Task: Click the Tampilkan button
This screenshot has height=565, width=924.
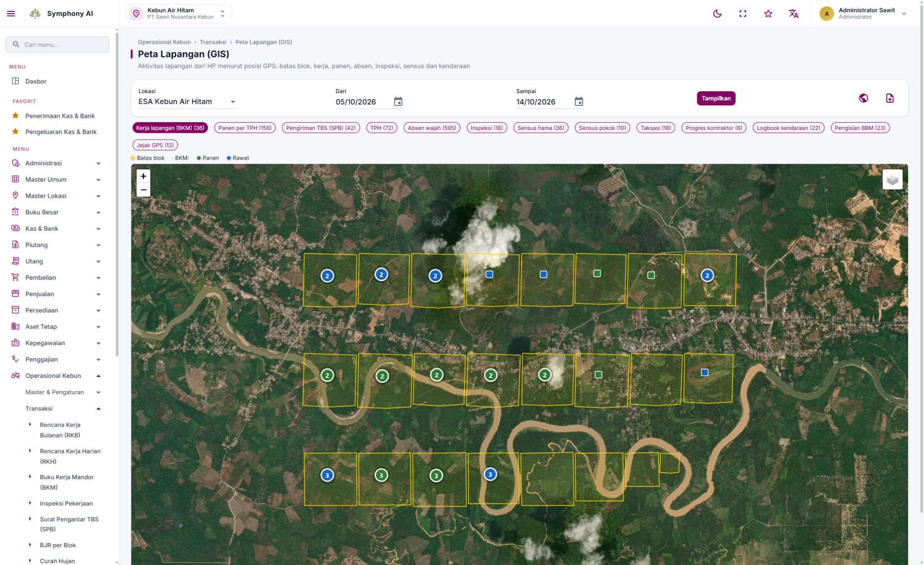Action: 716,98
